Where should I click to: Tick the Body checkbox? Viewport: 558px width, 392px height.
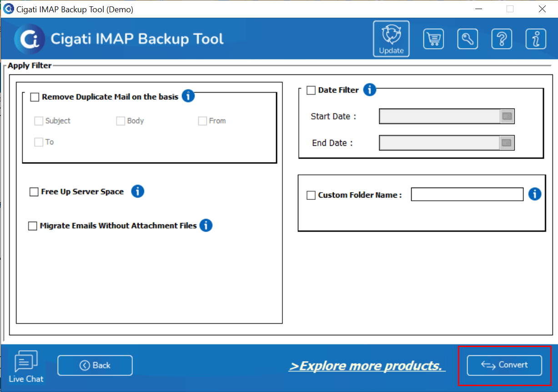pyautogui.click(x=121, y=121)
